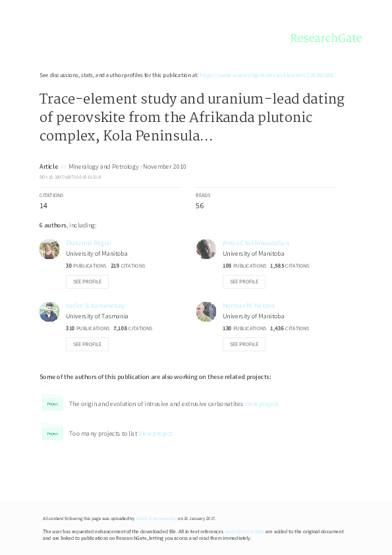Open Norman M. Halden author name link
Image resolution: width=392 pixels, height=555 pixels.
(x=248, y=305)
